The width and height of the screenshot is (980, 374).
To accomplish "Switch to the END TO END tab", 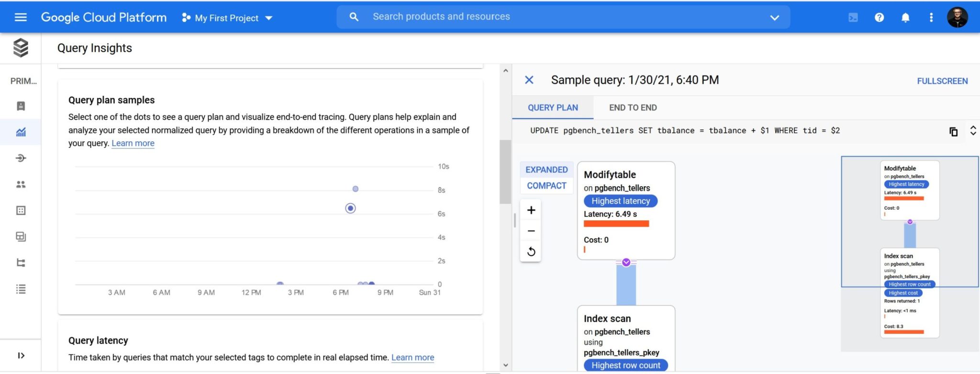I will click(633, 108).
